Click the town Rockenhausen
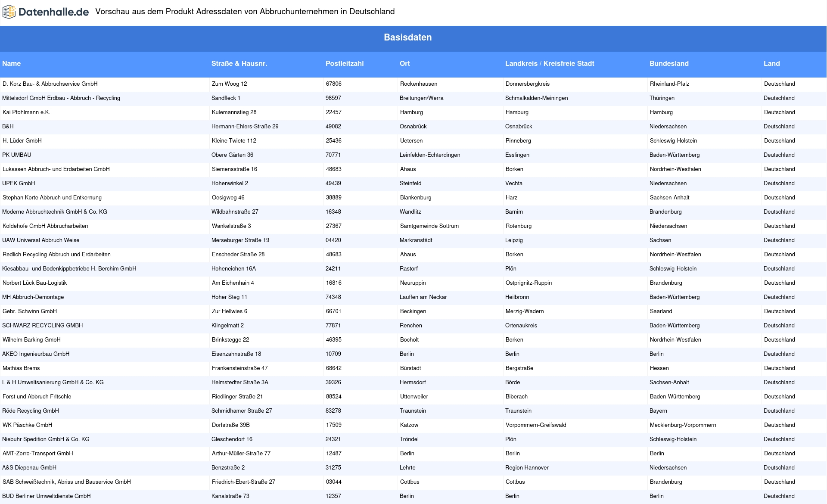Viewport: 827px width, 504px height. (x=419, y=84)
